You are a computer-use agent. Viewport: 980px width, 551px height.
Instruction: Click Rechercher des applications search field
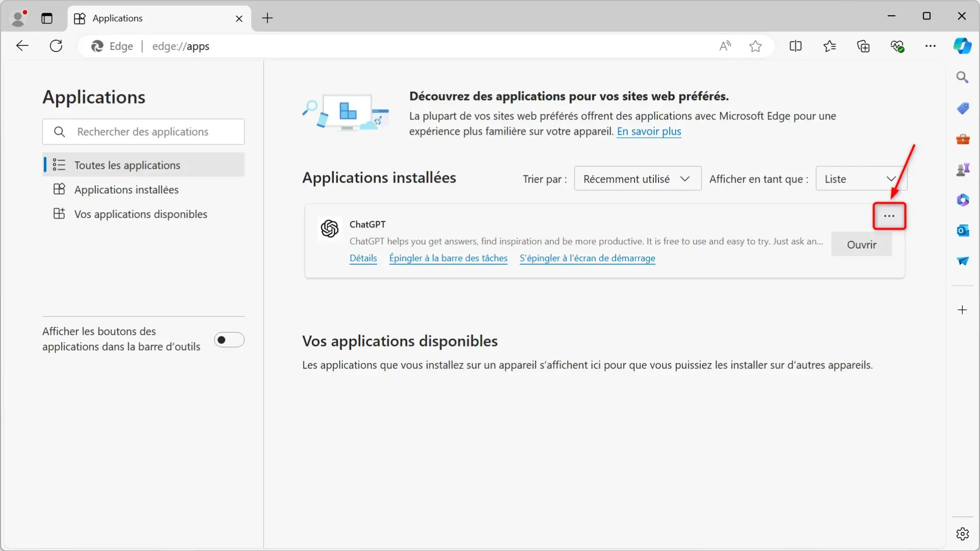[143, 132]
